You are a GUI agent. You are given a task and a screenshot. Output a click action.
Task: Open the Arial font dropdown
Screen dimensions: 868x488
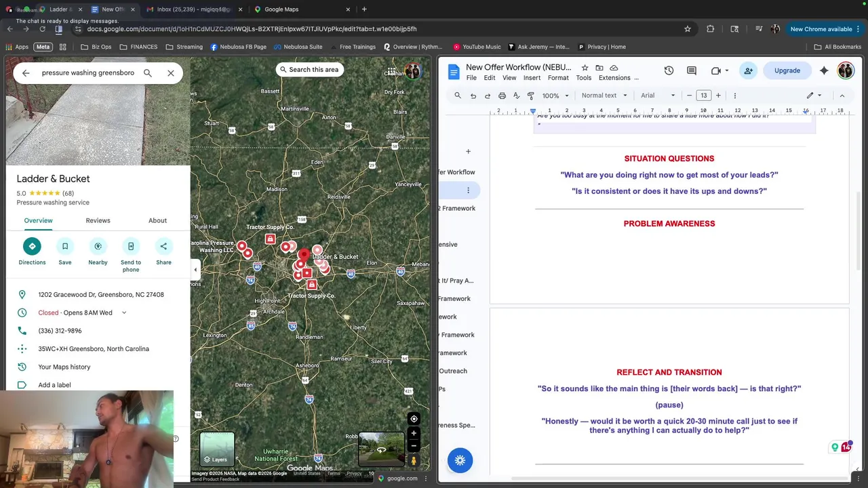click(658, 96)
